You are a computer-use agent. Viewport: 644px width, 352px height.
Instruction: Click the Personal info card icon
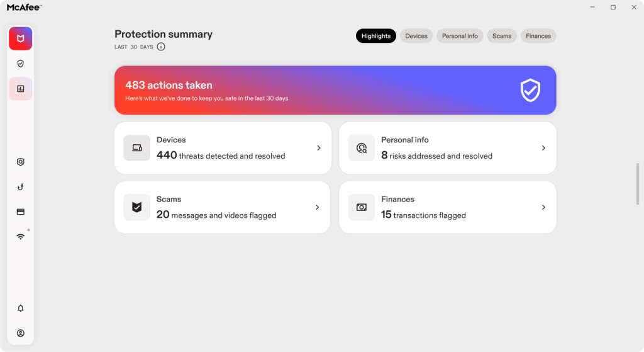coord(362,148)
